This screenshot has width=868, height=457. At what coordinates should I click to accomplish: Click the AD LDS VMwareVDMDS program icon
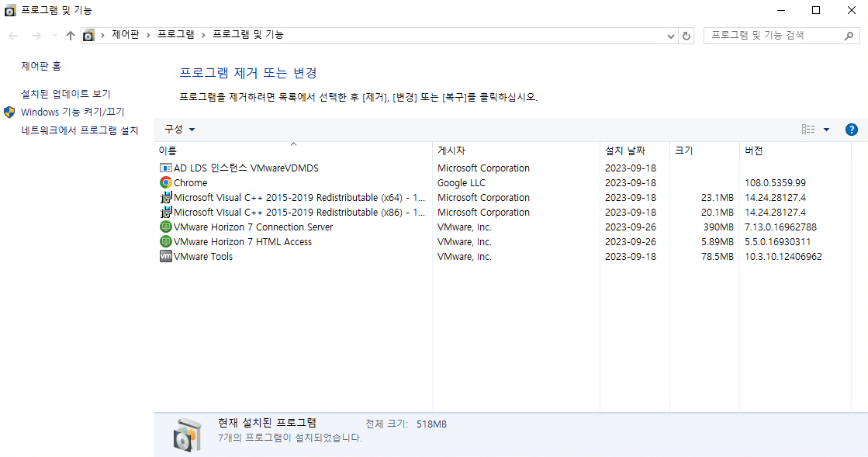pos(165,168)
